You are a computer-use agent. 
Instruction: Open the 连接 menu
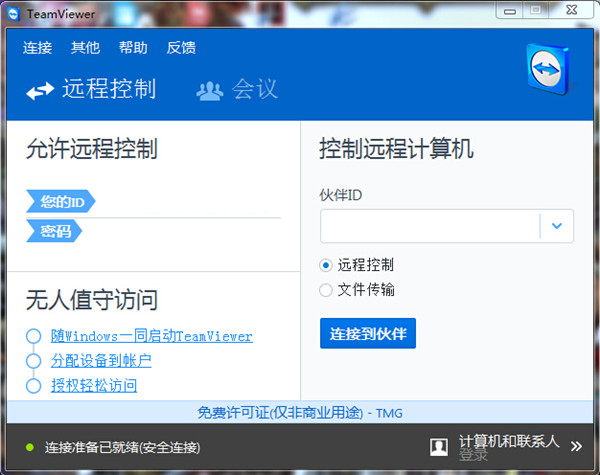tap(37, 47)
